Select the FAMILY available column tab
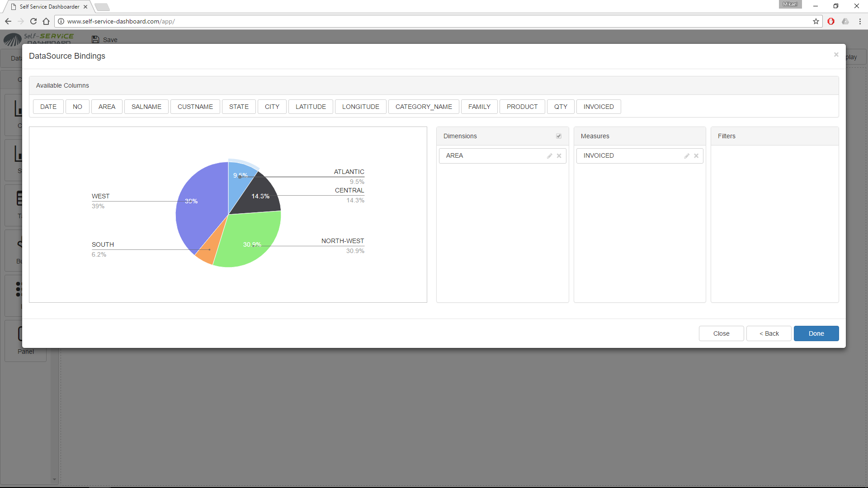This screenshot has width=868, height=488. click(x=479, y=107)
